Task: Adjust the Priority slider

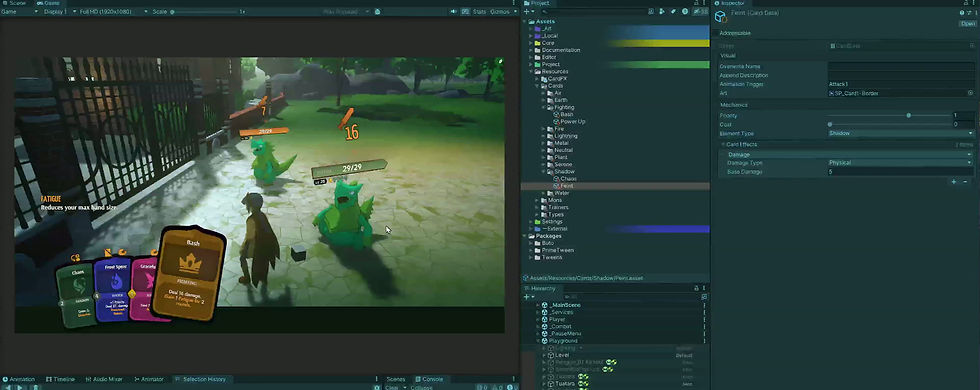Action: tap(888, 116)
